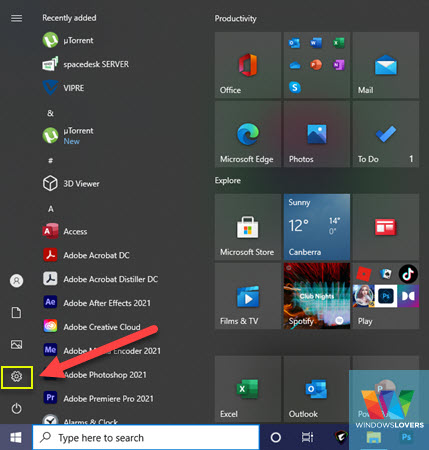Open the Canberra weather tile

pyautogui.click(x=317, y=227)
